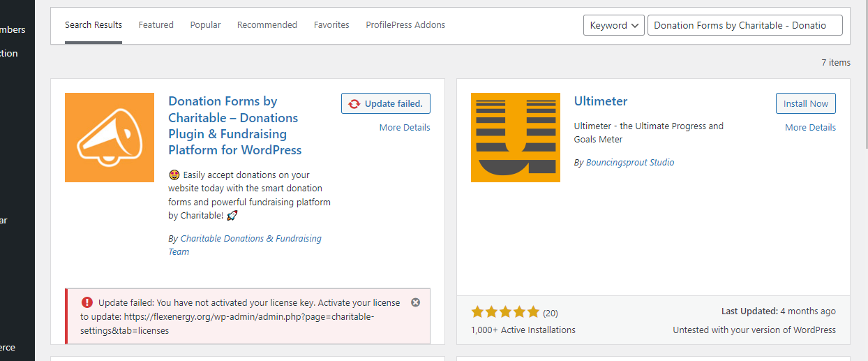Open Charitable Donations & Fundraising Team author link
This screenshot has width=868, height=361.
245,245
